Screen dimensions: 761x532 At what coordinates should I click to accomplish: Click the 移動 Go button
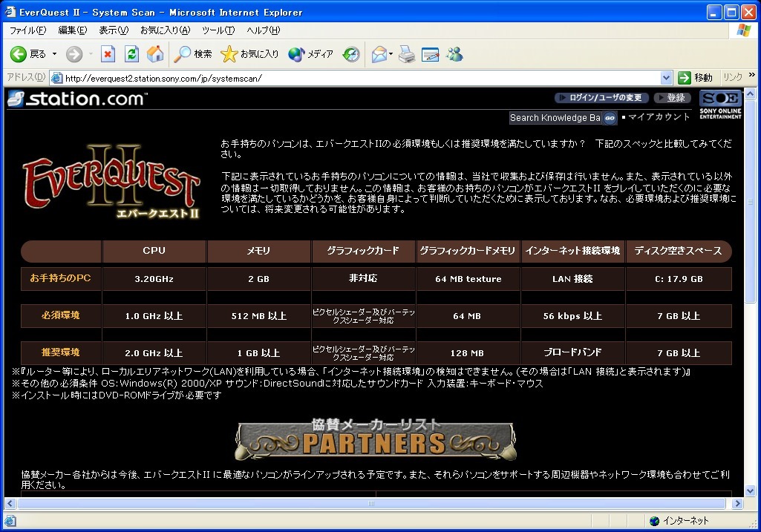(x=695, y=78)
